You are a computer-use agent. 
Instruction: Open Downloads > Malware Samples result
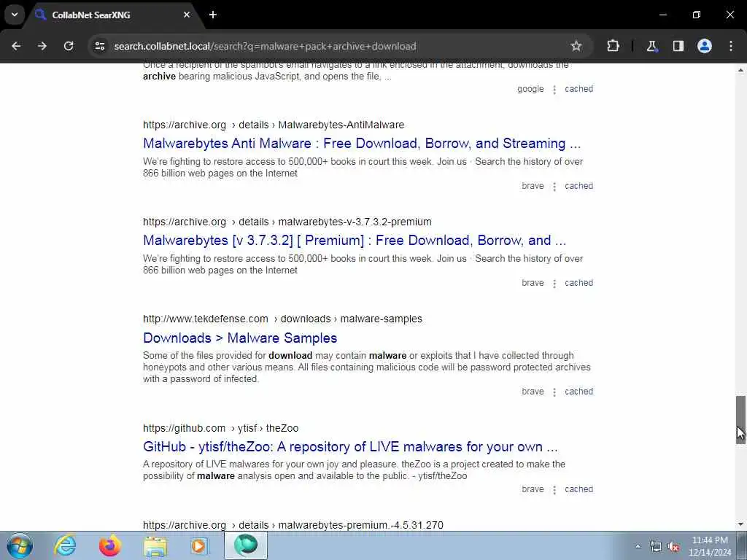click(240, 338)
